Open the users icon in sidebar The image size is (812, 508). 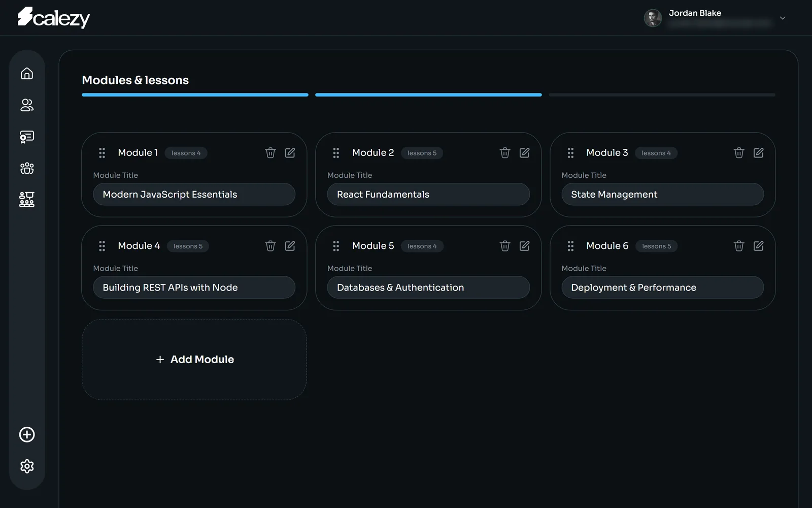(x=27, y=105)
